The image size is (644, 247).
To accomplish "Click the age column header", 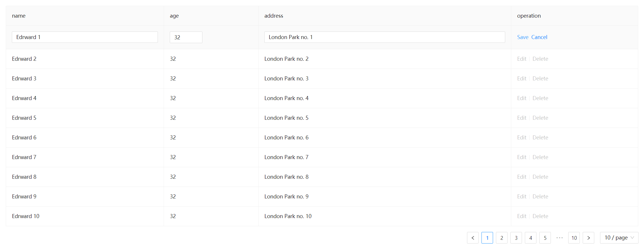I will [x=211, y=16].
